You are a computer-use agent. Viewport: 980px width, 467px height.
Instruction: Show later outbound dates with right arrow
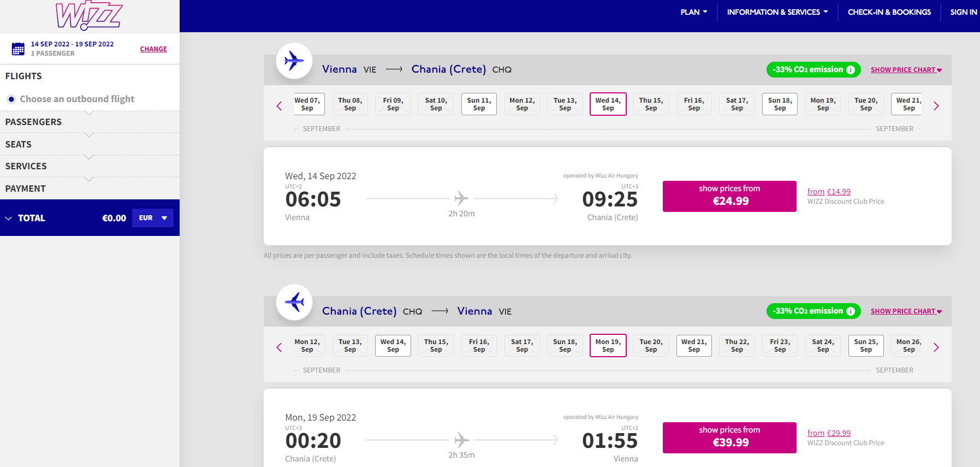tap(936, 106)
